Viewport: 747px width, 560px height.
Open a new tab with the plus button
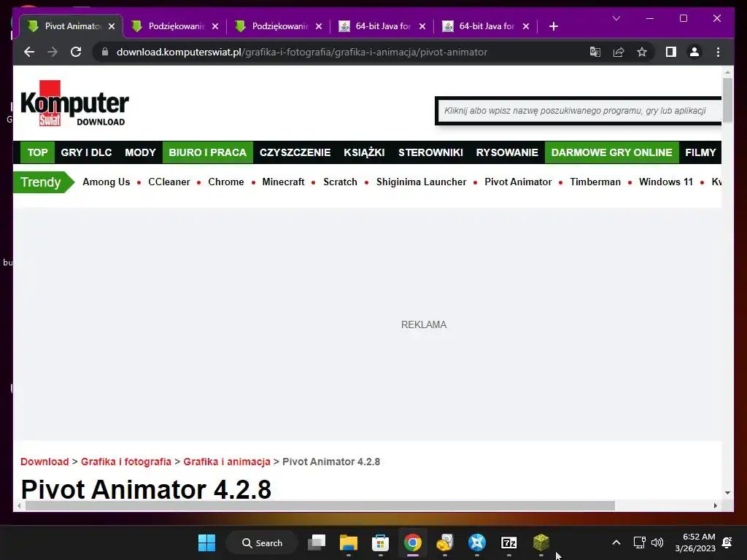pyautogui.click(x=553, y=26)
